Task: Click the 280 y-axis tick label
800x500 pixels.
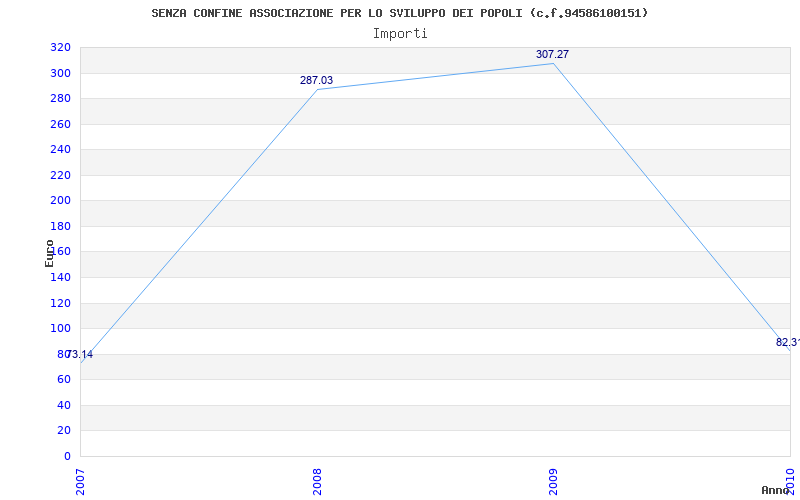Action: (x=60, y=98)
